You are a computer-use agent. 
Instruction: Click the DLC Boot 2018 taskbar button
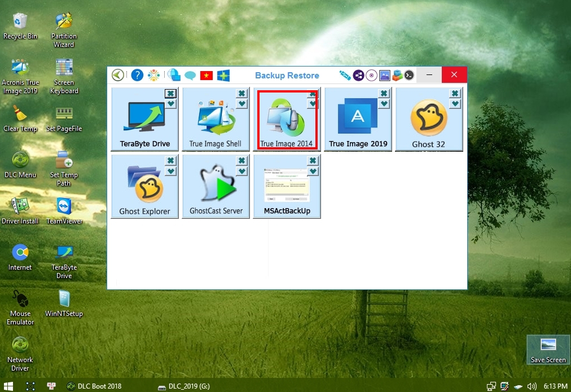(x=94, y=386)
